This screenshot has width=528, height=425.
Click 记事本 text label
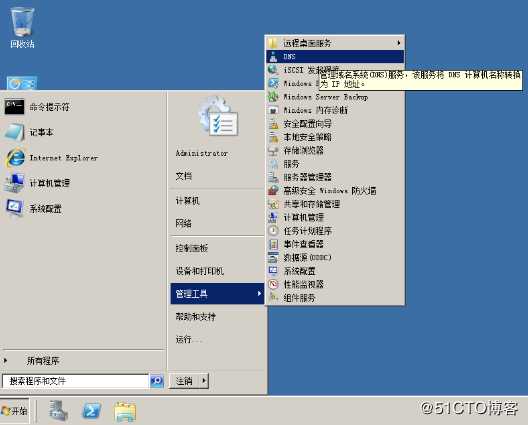(41, 132)
